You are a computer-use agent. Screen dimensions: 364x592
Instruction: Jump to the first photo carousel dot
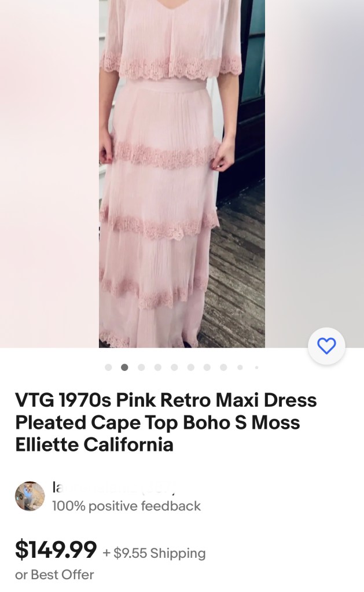[108, 367]
